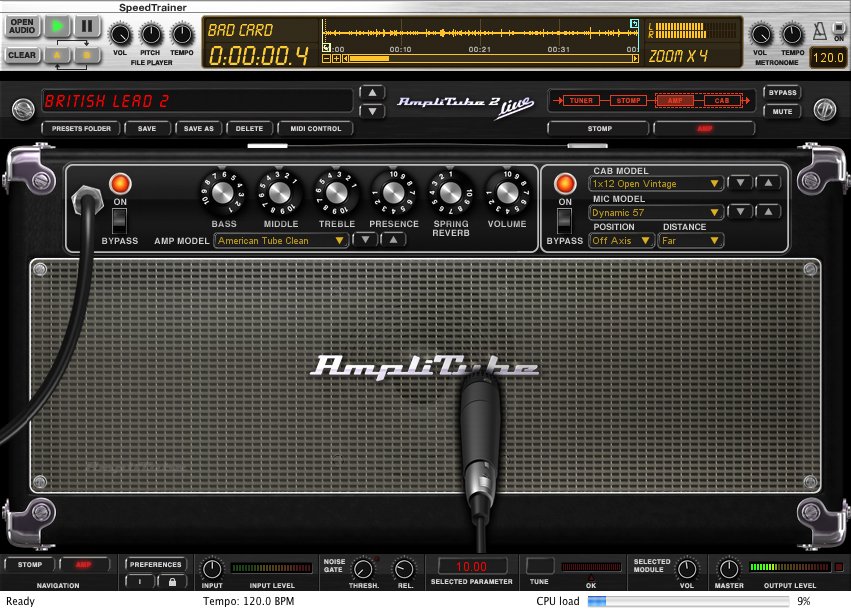This screenshot has width=851, height=613.
Task: Click the amp TREBLE knob
Action: pos(336,193)
